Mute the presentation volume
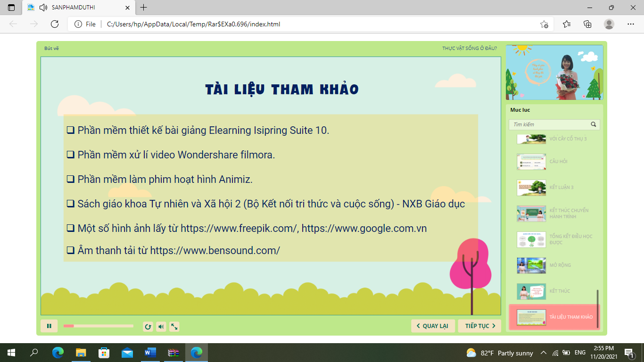The height and width of the screenshot is (362, 644). point(161,327)
